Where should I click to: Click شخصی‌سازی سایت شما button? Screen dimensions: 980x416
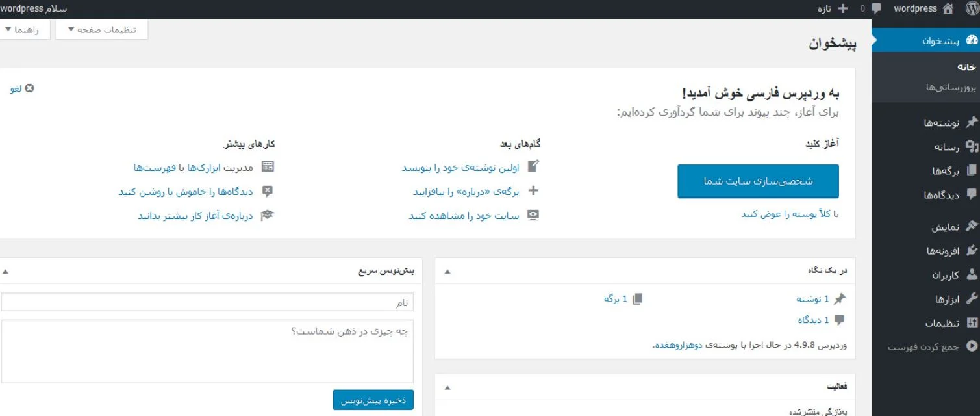point(758,181)
